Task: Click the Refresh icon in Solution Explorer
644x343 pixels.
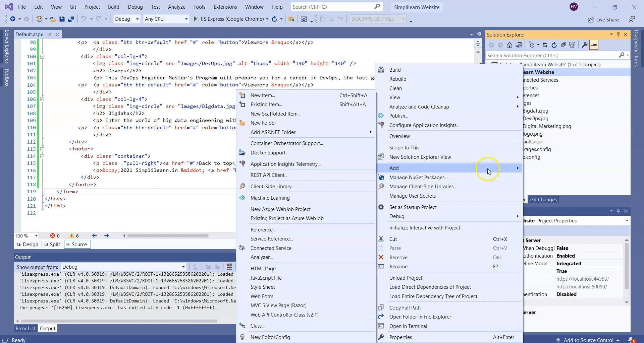Action: (554, 45)
